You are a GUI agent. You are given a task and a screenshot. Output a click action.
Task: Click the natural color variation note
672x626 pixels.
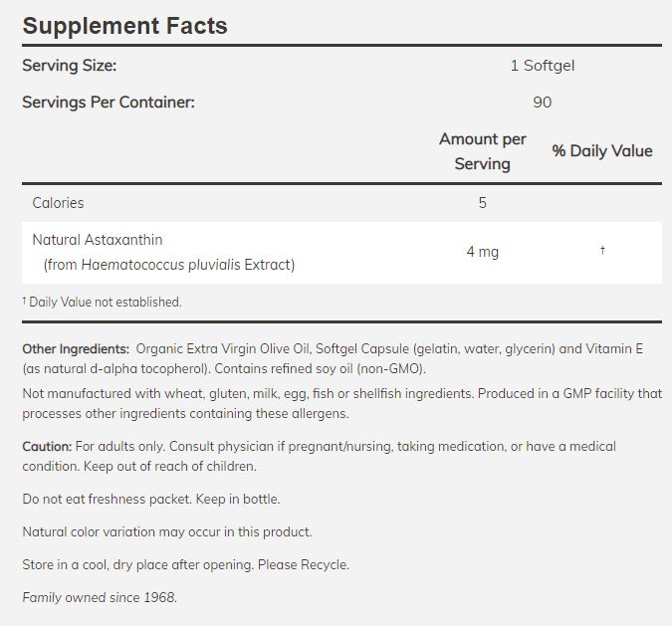pyautogui.click(x=166, y=531)
